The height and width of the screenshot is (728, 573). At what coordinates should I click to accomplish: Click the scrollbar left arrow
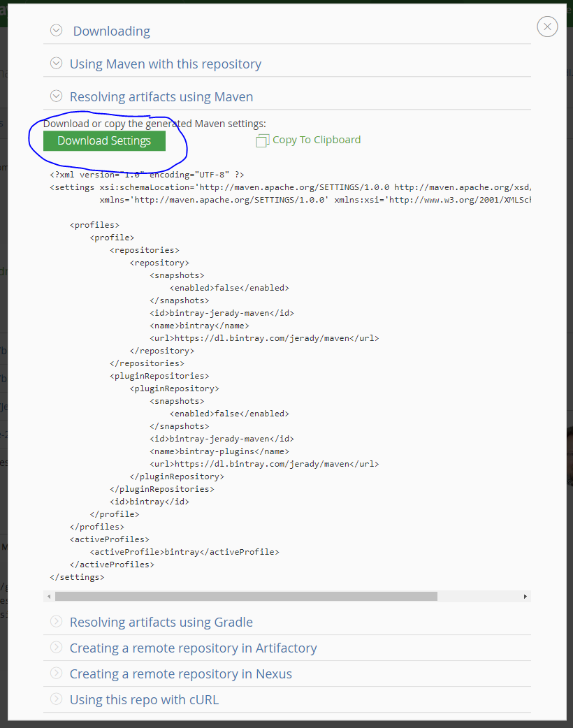(x=49, y=596)
